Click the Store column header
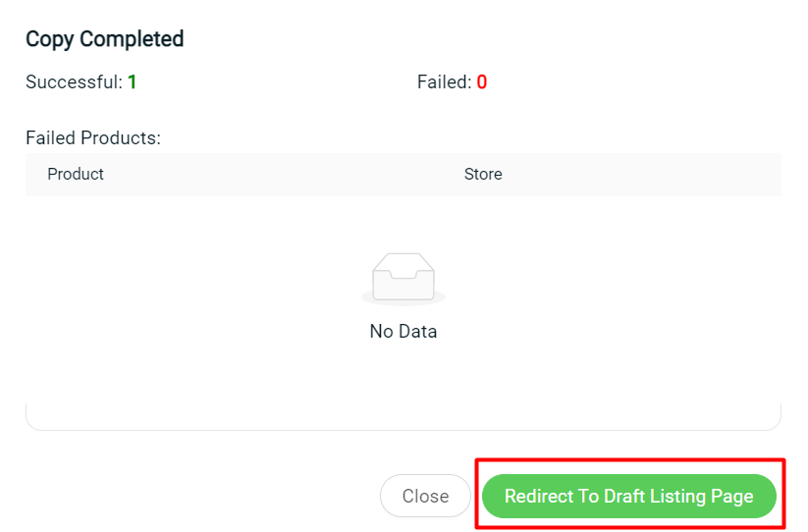This screenshot has height=532, width=808. (483, 174)
